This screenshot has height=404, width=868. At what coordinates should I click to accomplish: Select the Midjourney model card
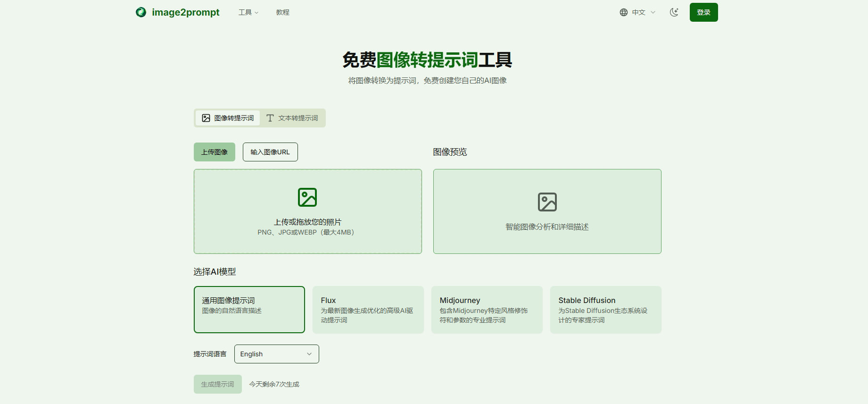click(x=487, y=310)
